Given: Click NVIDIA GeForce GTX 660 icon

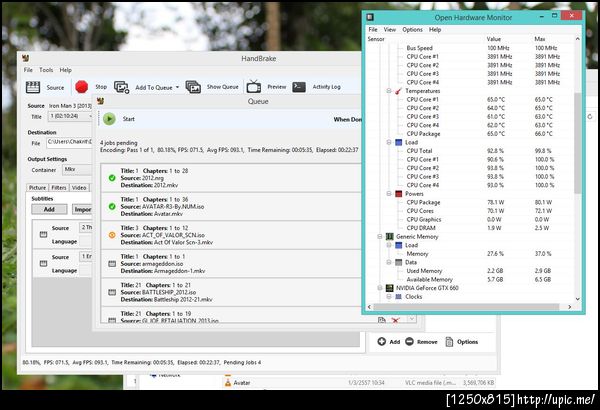Looking at the screenshot, I should click(x=389, y=288).
